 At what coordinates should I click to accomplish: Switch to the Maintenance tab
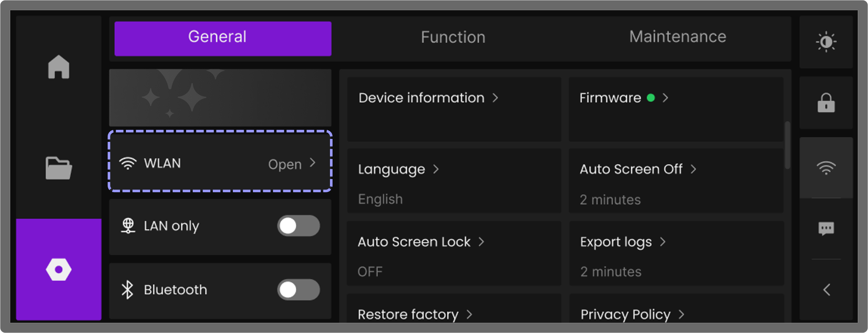coord(677,37)
